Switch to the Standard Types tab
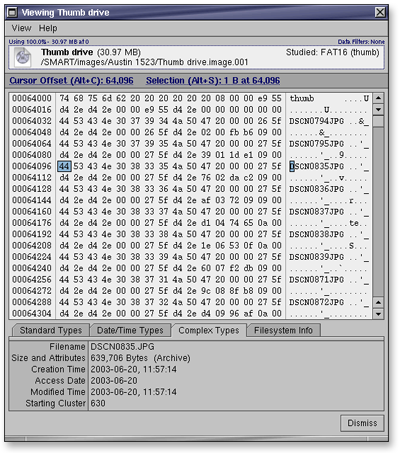 coord(51,330)
